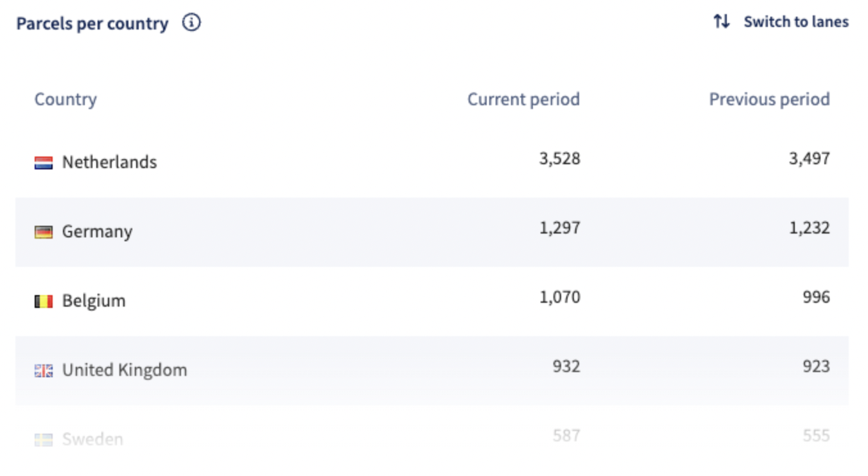
Task: Click Netherlands current period value 3,528
Action: click(x=559, y=158)
